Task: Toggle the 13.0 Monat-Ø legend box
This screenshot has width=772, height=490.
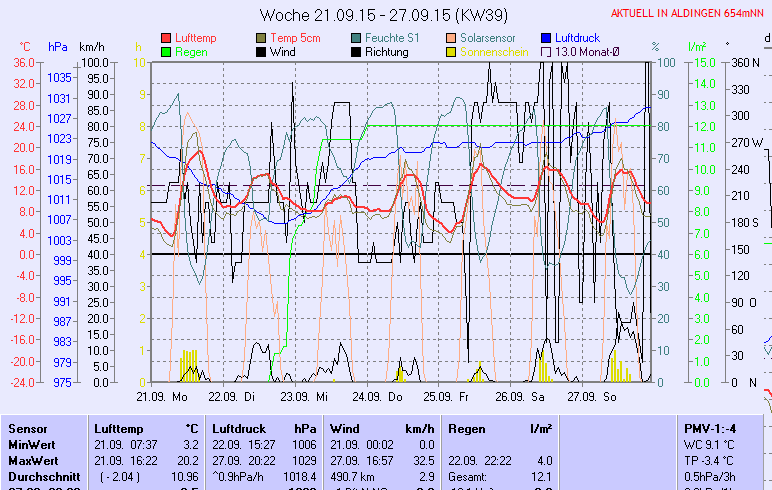Action: click(546, 51)
